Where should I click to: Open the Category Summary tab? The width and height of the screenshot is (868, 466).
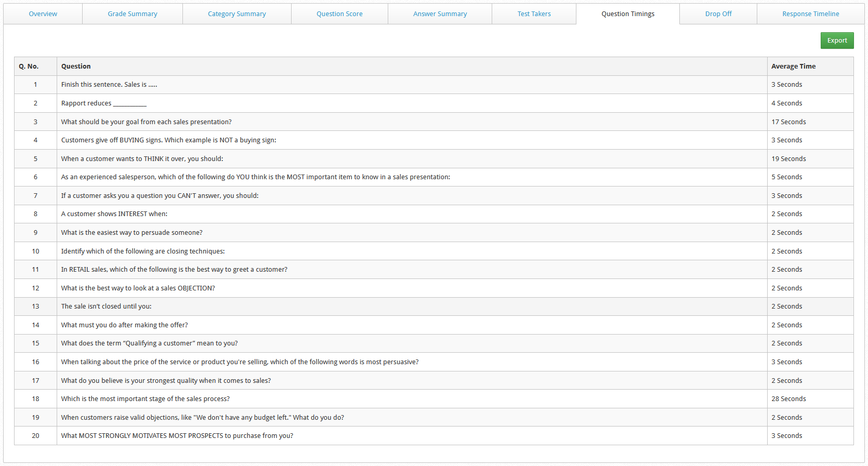point(236,14)
